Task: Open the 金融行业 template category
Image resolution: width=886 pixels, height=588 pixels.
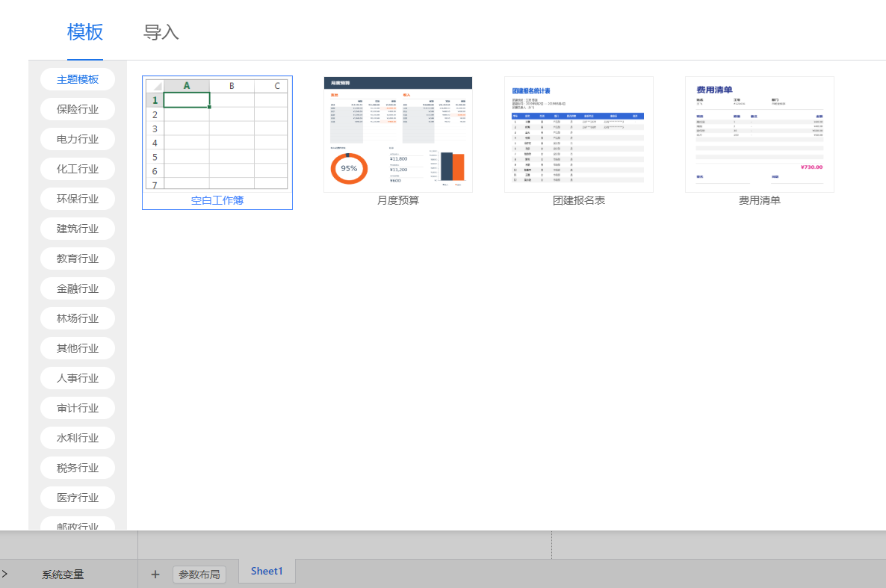Action: [78, 289]
